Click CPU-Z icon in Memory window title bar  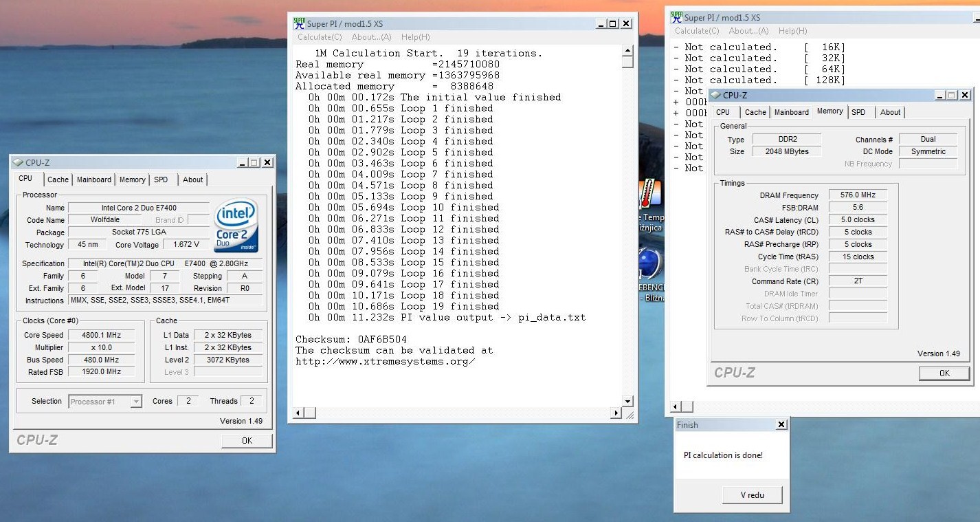click(x=715, y=96)
